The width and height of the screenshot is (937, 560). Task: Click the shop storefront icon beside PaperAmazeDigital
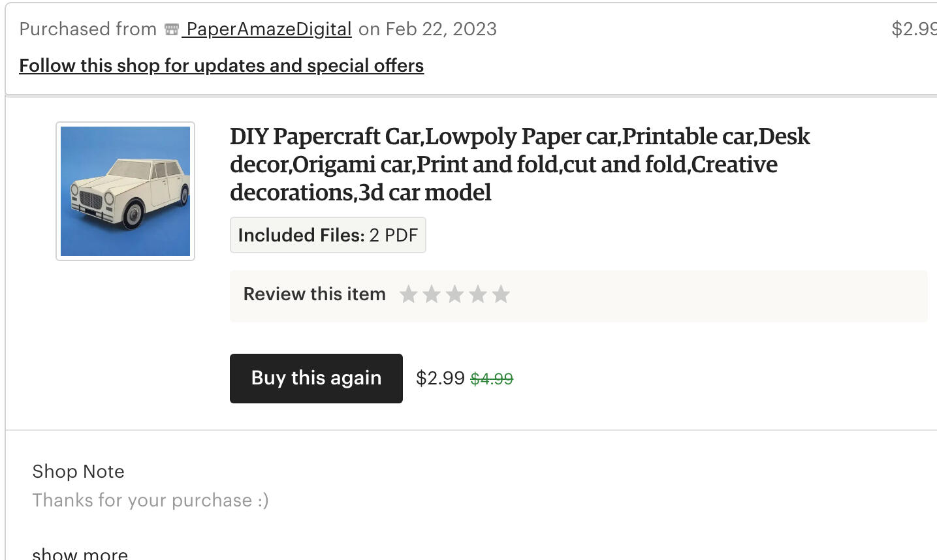tap(172, 29)
